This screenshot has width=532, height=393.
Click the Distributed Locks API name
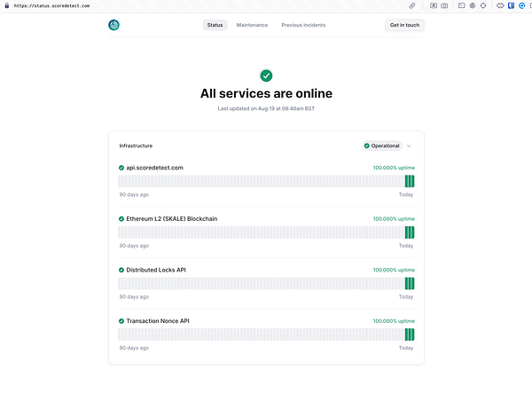pos(156,270)
